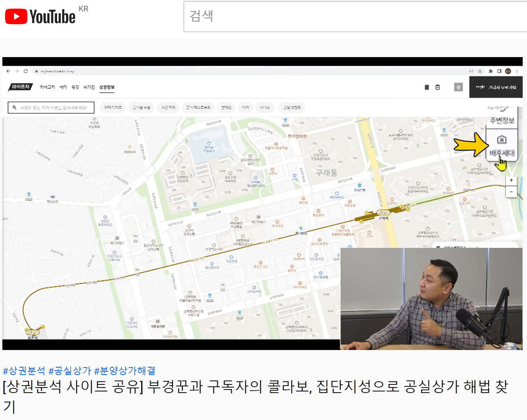Click the browser forward arrow in the video
This screenshot has height=420, width=527.
(x=17, y=71)
